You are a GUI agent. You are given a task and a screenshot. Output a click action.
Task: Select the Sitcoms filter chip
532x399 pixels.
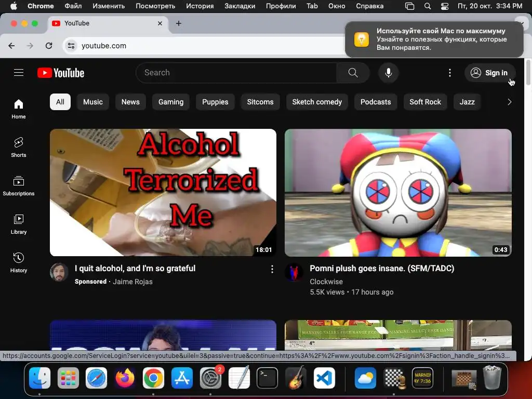(260, 102)
